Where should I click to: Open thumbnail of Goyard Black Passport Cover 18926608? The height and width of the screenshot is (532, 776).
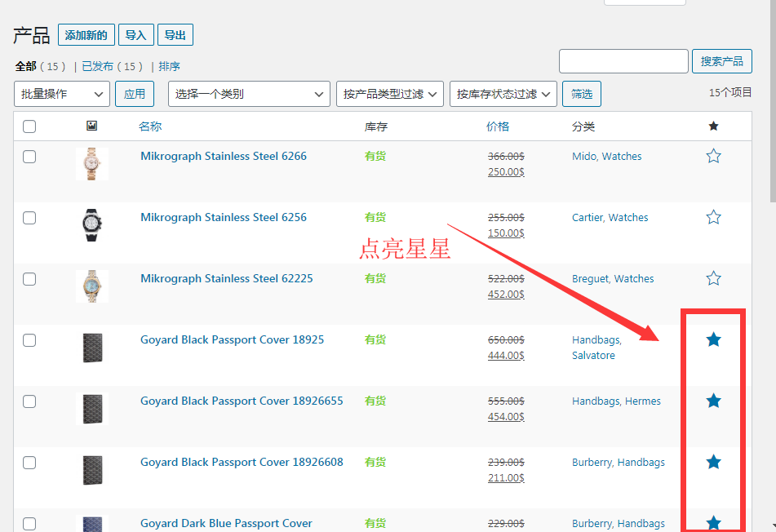point(92,470)
